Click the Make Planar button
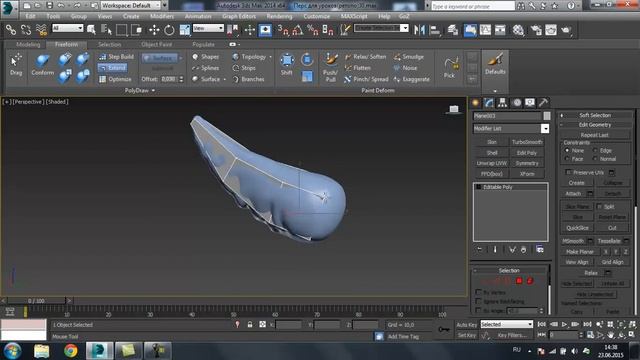This screenshot has width=640, height=360. tap(580, 252)
